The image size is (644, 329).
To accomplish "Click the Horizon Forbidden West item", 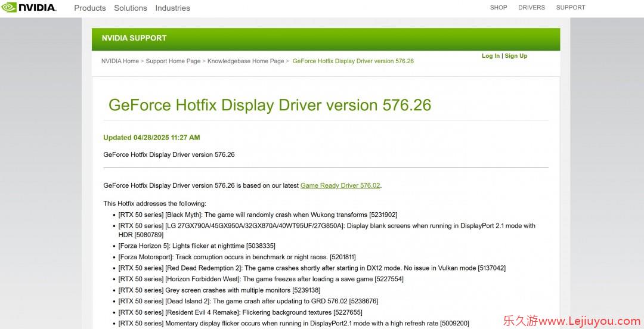I will (261, 280).
